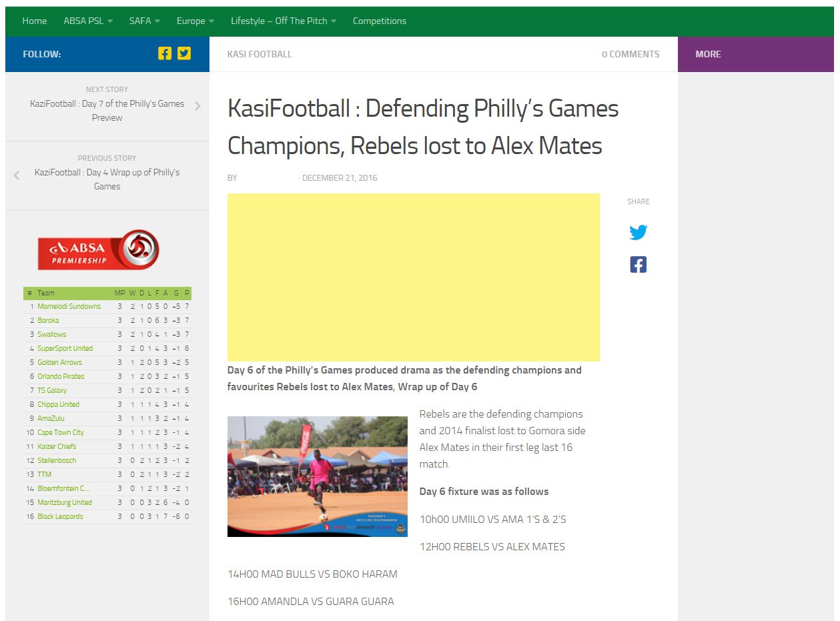Open the Kasi Football category link
The width and height of the screenshot is (840, 621).
[x=260, y=54]
